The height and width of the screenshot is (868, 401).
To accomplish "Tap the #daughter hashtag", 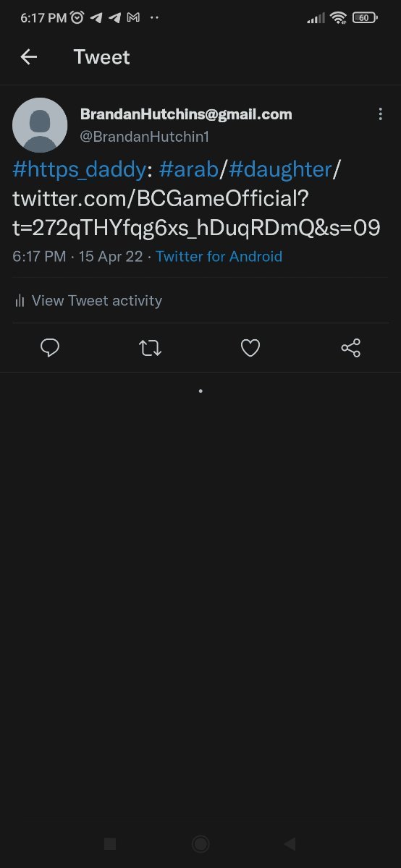I will point(280,170).
